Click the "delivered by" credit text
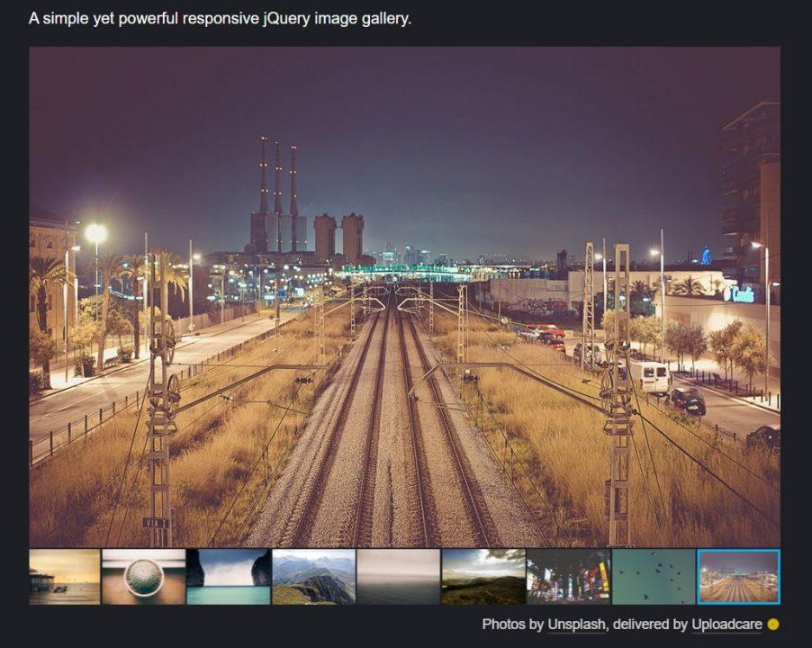Screen dimensions: 812x648 pos(650,622)
